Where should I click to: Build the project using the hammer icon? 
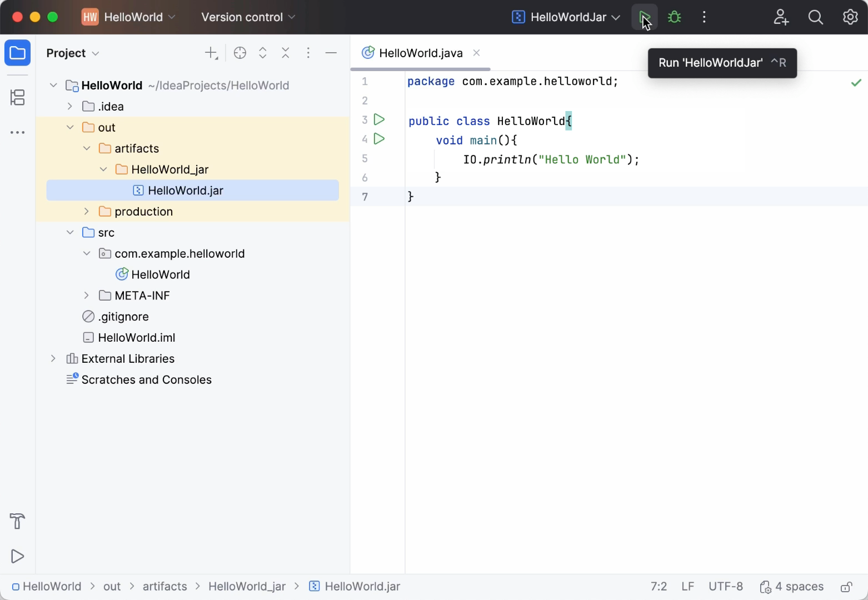(x=17, y=521)
